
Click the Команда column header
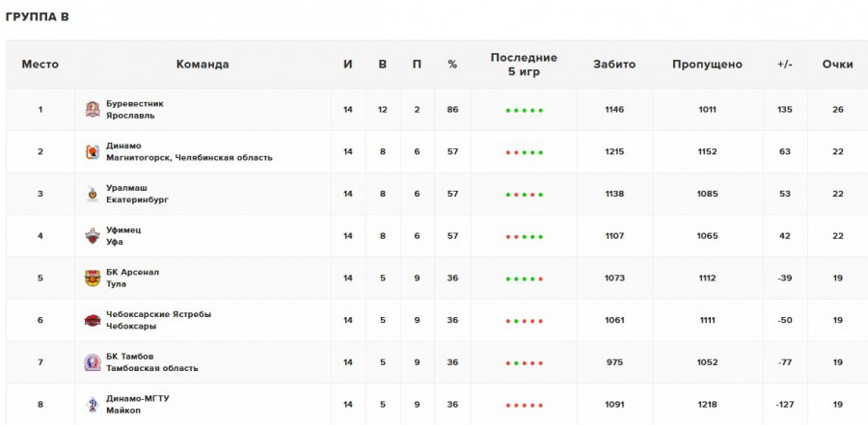[203, 65]
